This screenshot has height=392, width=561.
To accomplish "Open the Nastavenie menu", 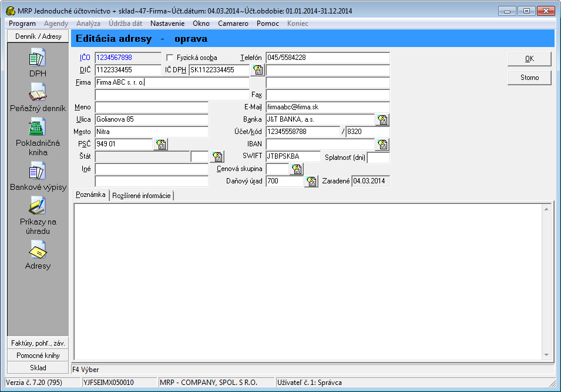I will 167,24.
